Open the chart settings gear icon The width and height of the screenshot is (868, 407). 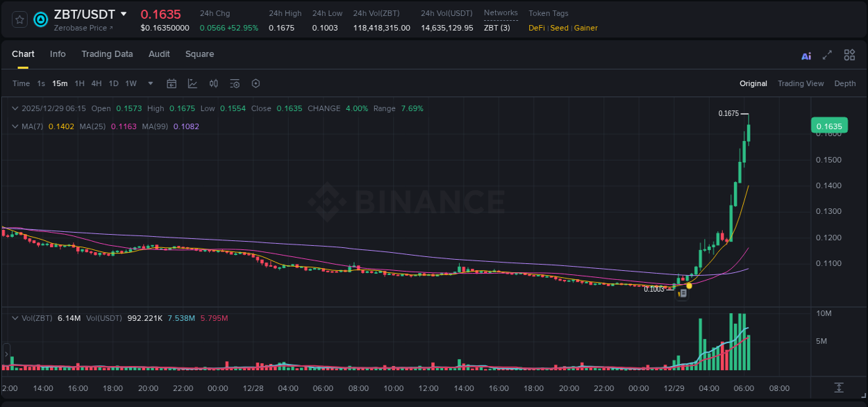pos(256,83)
